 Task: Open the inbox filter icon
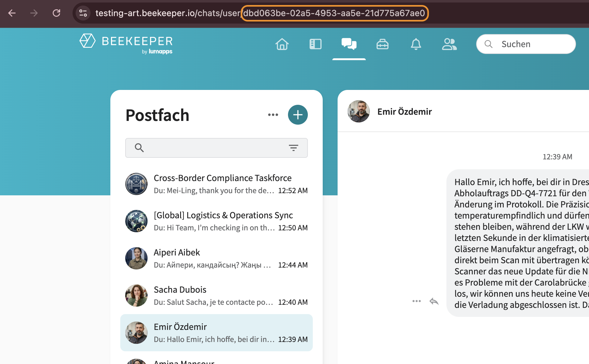pyautogui.click(x=294, y=148)
